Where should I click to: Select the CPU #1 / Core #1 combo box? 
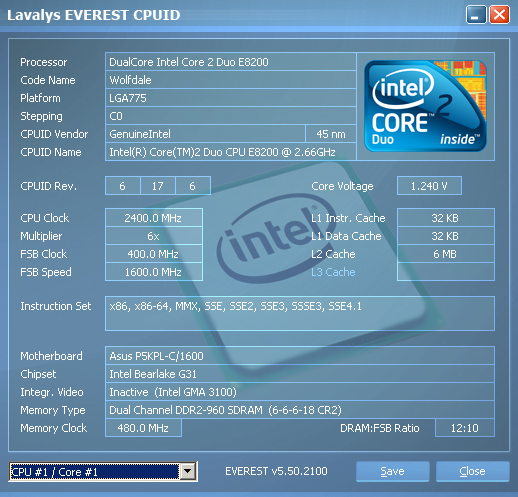103,471
